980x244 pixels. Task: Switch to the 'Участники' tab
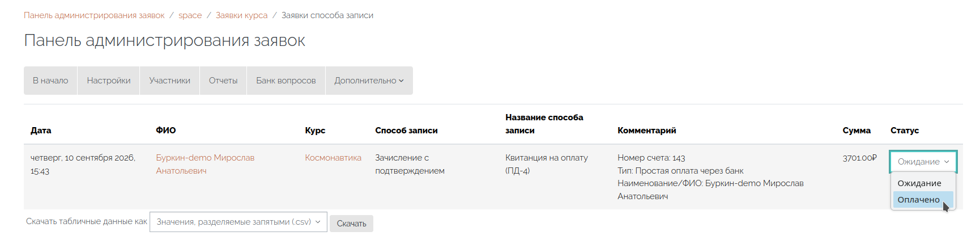tap(169, 81)
